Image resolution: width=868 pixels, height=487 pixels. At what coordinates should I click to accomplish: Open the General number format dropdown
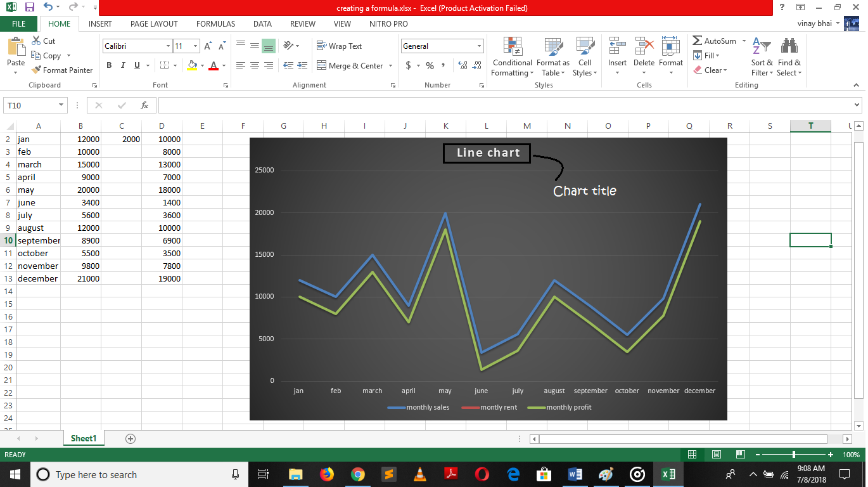click(479, 46)
